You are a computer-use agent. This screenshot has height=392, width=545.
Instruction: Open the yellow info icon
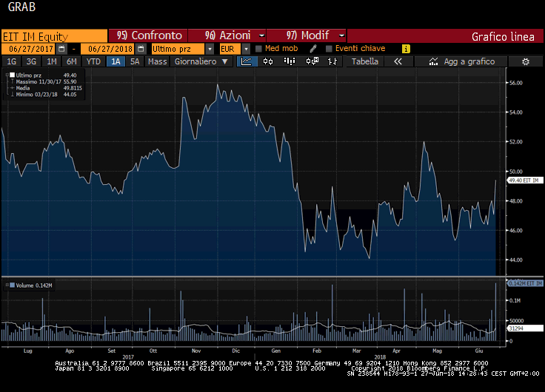pos(406,49)
